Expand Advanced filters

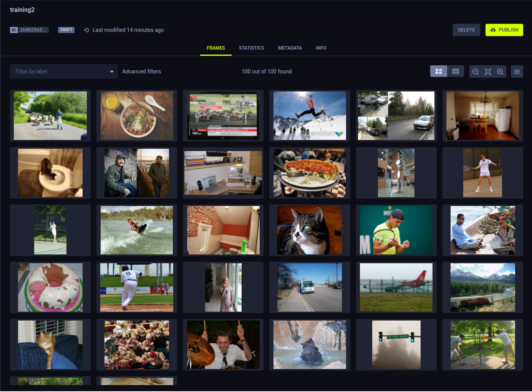coord(141,71)
